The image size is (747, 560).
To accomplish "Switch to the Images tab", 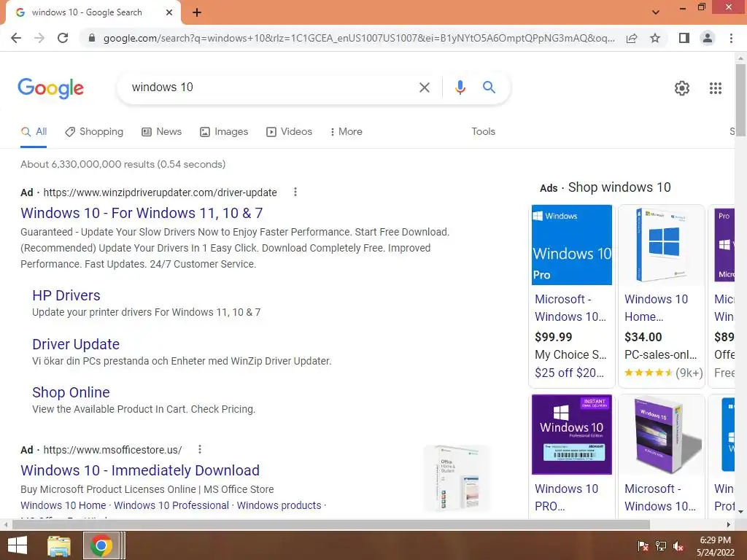I will pyautogui.click(x=225, y=132).
